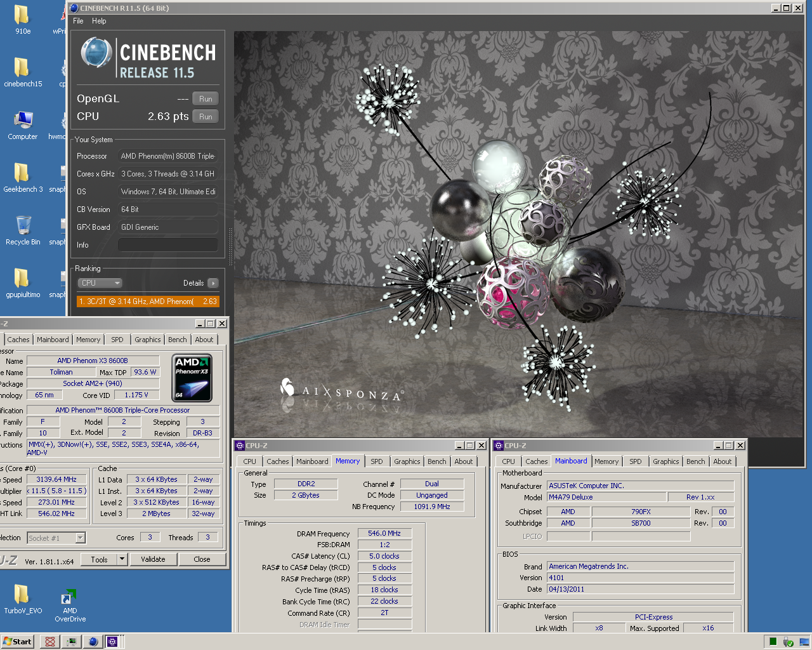812x650 pixels.
Task: Click the system monitor taskbar icon
Action: pos(71,641)
